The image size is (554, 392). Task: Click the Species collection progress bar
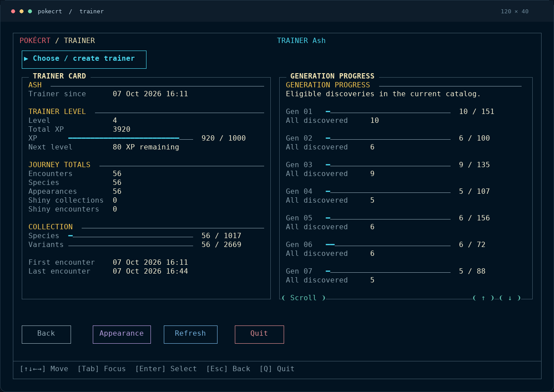[x=131, y=236]
